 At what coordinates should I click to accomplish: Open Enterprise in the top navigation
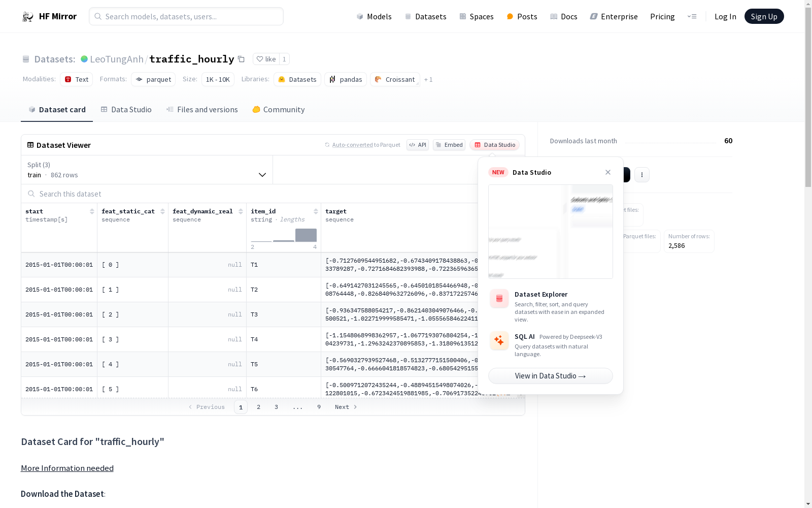(x=614, y=17)
